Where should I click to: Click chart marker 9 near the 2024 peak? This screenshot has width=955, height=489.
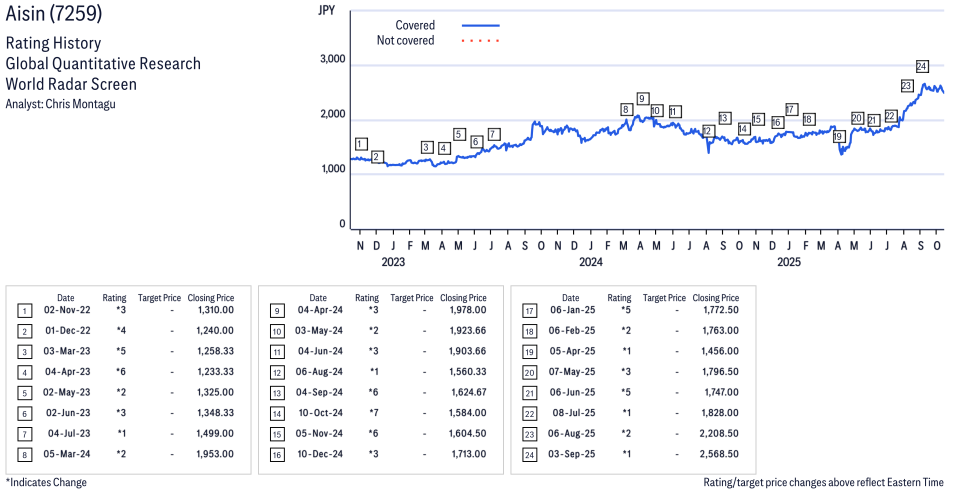tap(642, 98)
